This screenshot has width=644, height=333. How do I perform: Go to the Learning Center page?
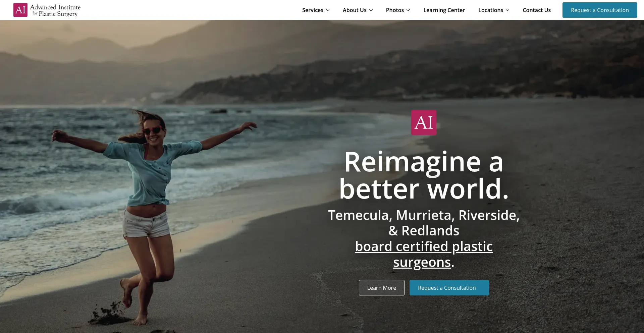tap(444, 10)
